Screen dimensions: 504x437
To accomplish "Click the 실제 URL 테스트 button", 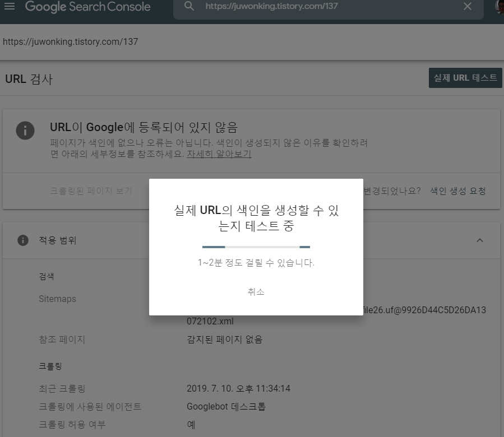I will [465, 78].
